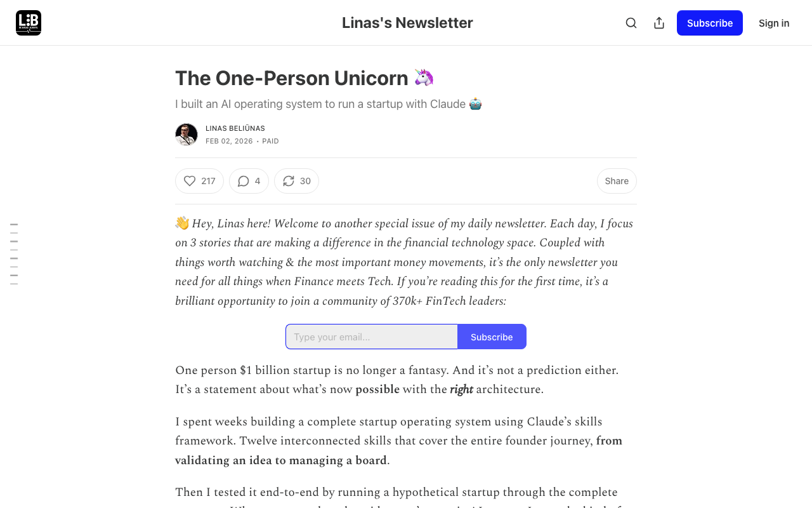Open the waving hand emoji in the intro
The image size is (812, 508).
click(181, 222)
